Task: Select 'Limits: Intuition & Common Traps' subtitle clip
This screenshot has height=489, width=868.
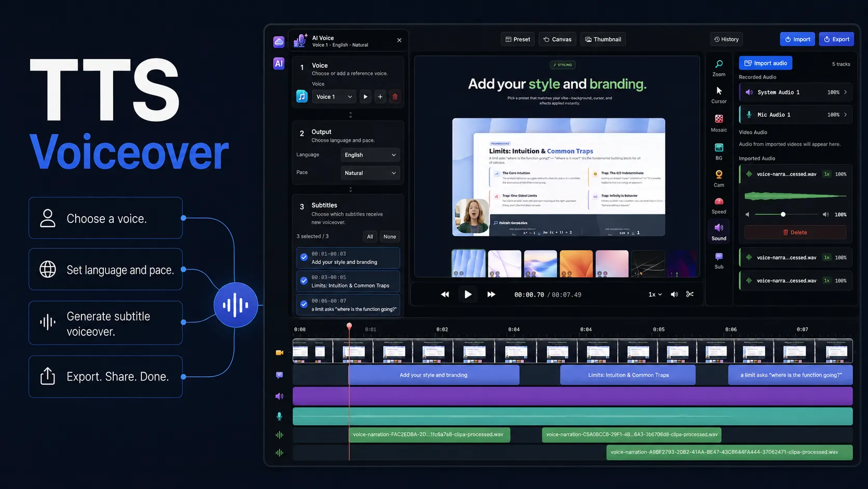Action: [x=628, y=375]
